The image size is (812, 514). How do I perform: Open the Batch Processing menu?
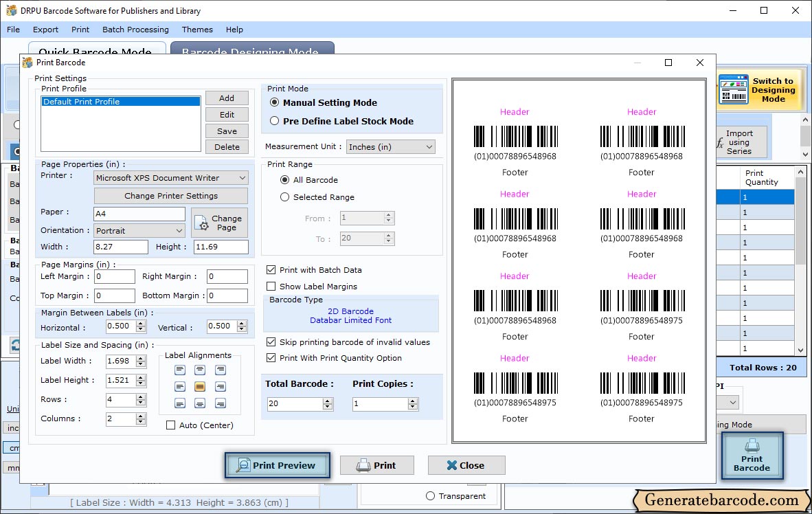click(136, 30)
